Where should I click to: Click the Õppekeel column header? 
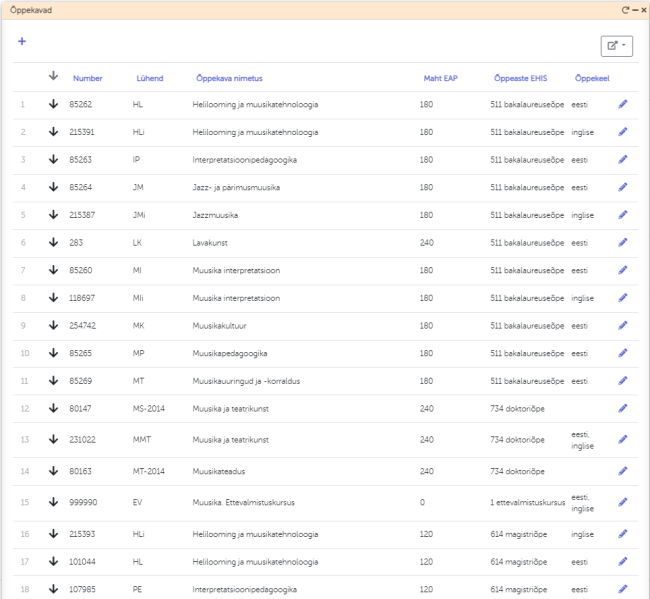pyautogui.click(x=592, y=79)
